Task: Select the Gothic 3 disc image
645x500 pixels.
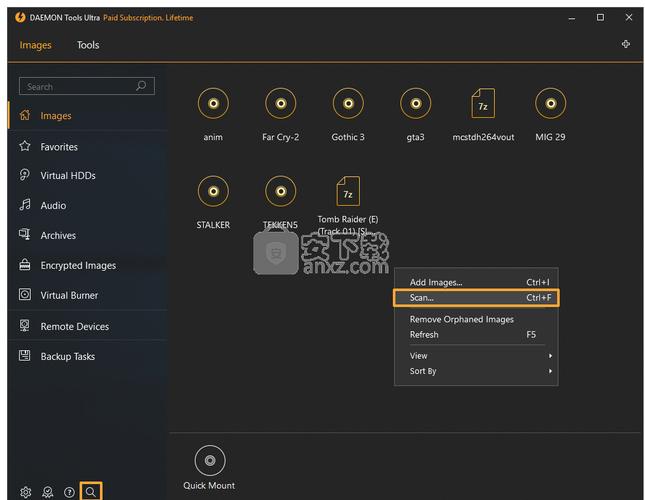Action: [348, 104]
